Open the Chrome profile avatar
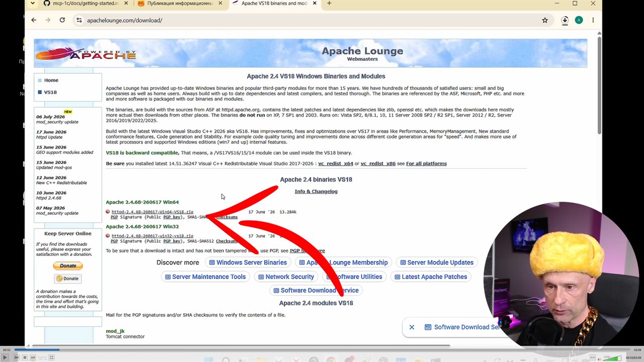The width and height of the screenshot is (644, 362). coord(579,20)
